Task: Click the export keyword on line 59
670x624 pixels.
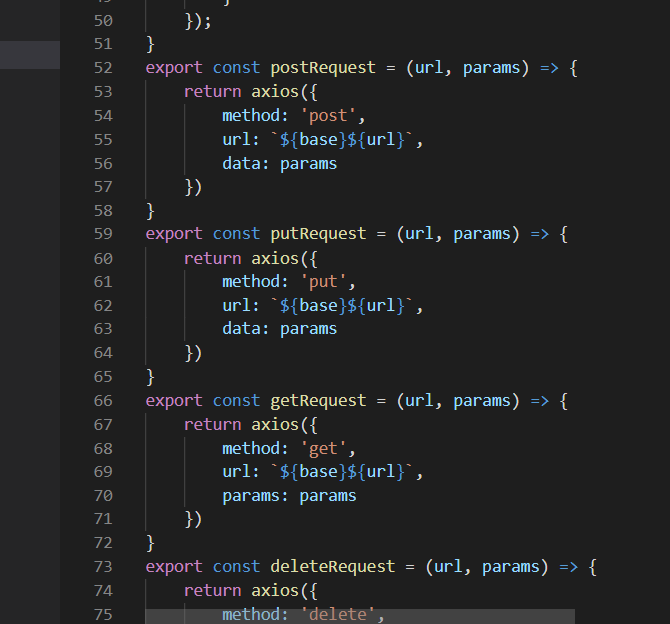Action: [x=174, y=234]
